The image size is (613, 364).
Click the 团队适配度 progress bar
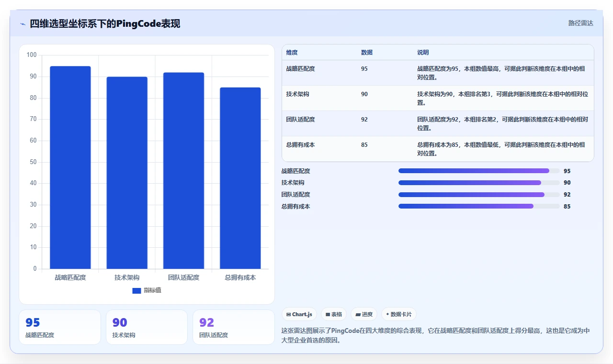[x=479, y=195]
